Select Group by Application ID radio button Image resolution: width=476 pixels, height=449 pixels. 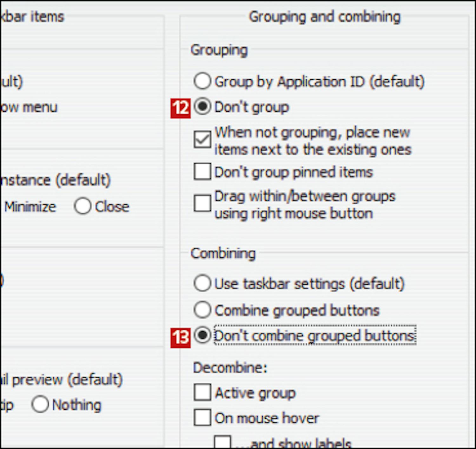click(202, 81)
